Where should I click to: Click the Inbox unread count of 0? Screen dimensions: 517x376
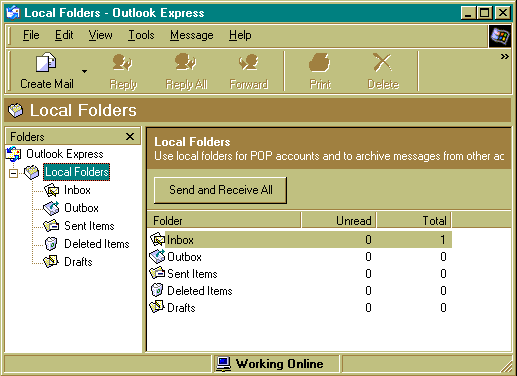click(368, 240)
